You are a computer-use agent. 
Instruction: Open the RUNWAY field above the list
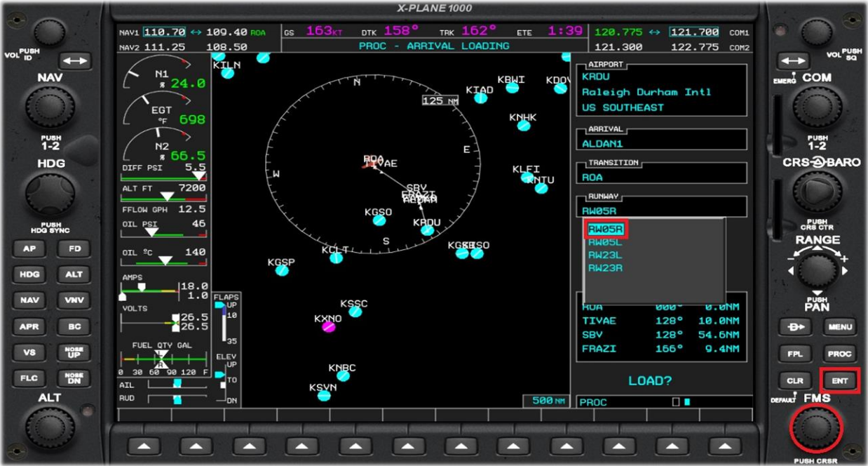662,207
